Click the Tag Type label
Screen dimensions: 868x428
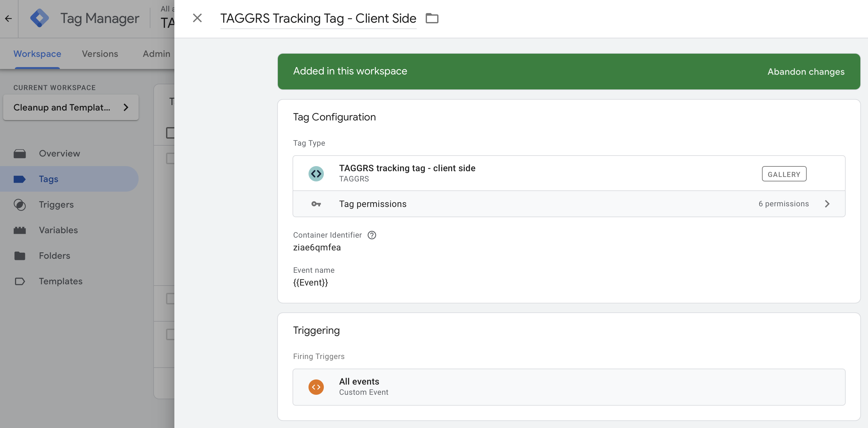coord(309,143)
